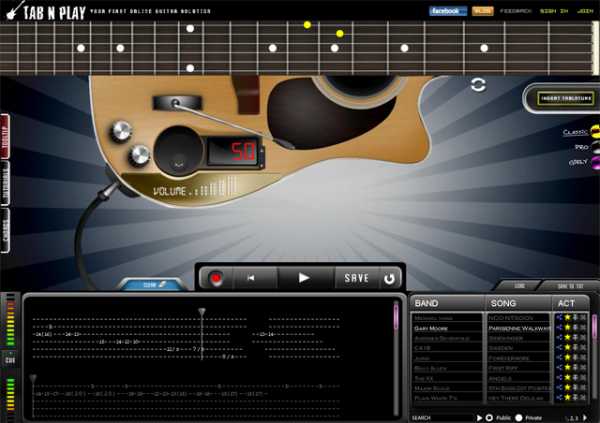The width and height of the screenshot is (600, 423).
Task: Click the upper level meter
Action: click(10, 322)
